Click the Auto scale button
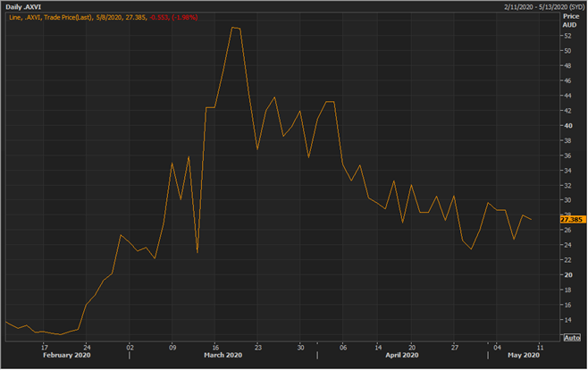Screen dimensions: 588x370 tap(572, 338)
